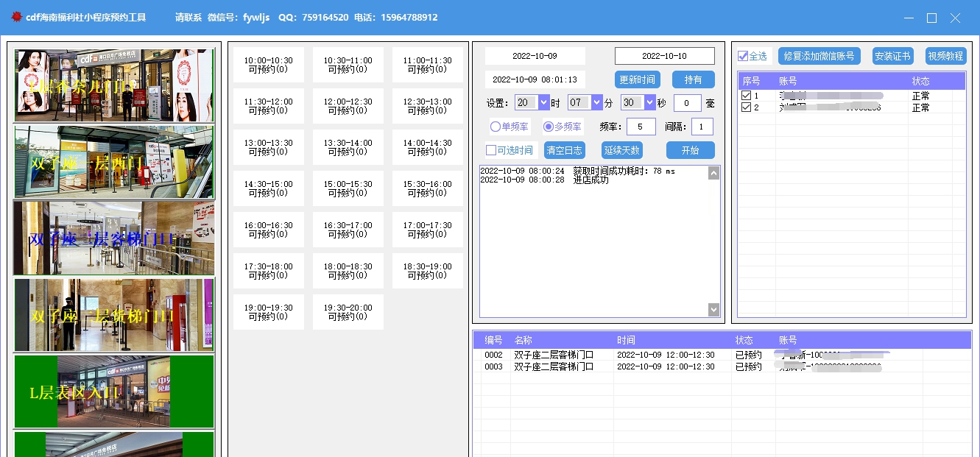Click the app logo icon in the title bar
Image resolution: width=980 pixels, height=457 pixels.
coord(16,17)
